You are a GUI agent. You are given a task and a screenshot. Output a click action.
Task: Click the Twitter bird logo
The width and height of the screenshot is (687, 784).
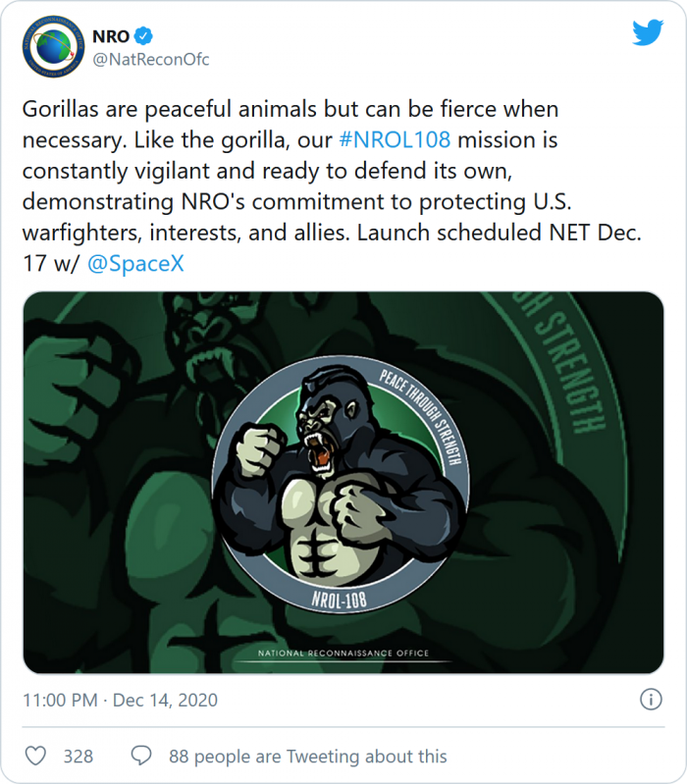click(648, 33)
